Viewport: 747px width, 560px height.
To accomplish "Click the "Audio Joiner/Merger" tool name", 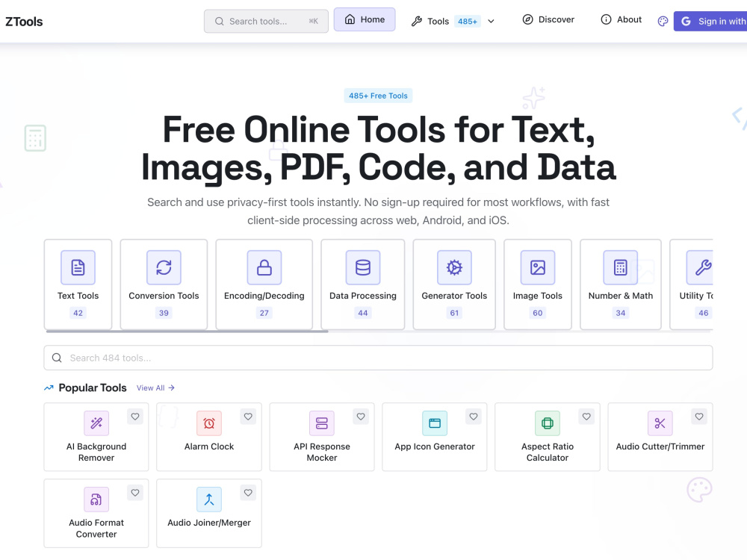I will pyautogui.click(x=209, y=523).
